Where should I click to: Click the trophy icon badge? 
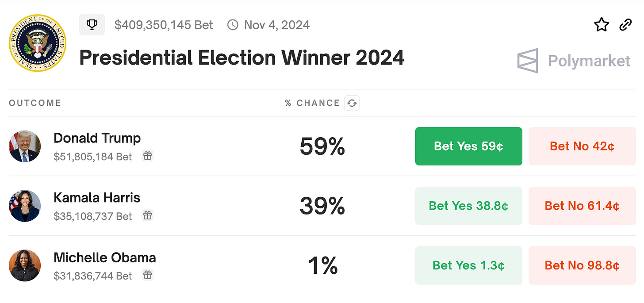92,25
